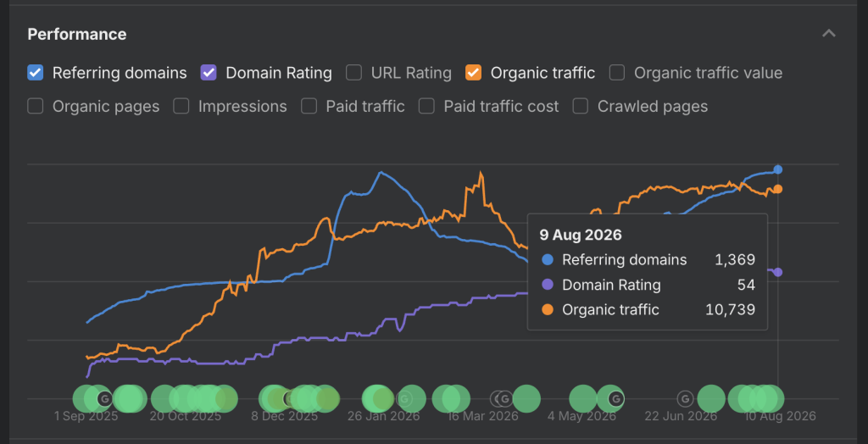The width and height of the screenshot is (868, 444).
Task: Enable the URL Rating checkbox
Action: (x=353, y=73)
